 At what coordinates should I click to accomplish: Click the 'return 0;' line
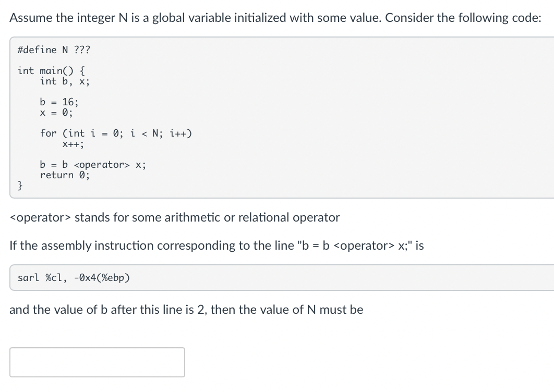[x=65, y=175]
